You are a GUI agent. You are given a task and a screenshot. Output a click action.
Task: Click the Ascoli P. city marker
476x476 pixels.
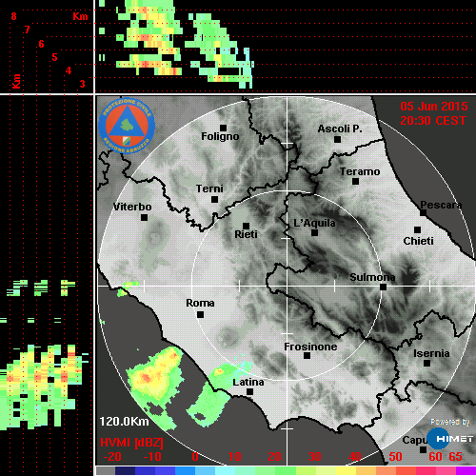tap(338, 139)
